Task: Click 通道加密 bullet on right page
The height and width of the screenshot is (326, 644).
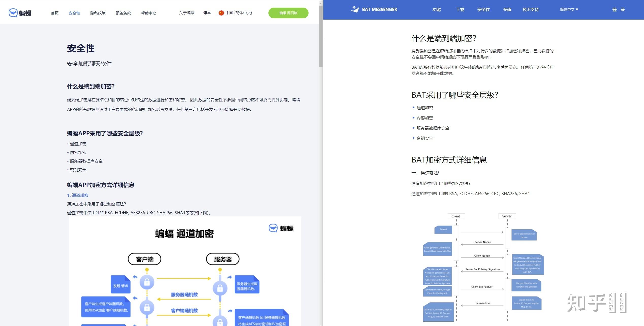Action: 425,108
